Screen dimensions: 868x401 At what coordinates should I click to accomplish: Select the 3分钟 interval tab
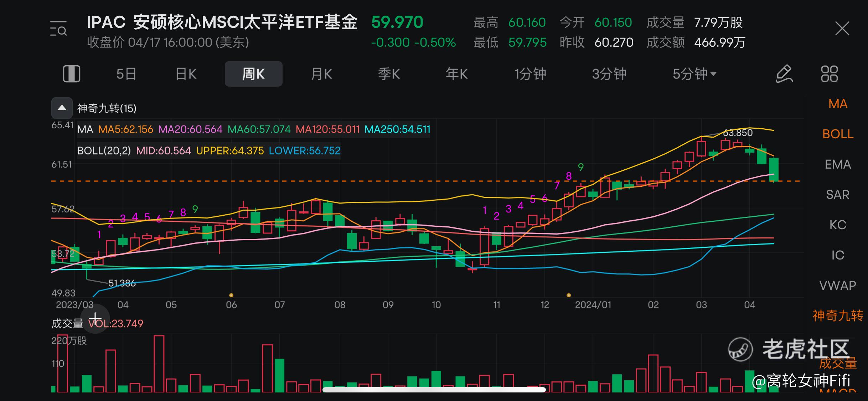(x=609, y=74)
